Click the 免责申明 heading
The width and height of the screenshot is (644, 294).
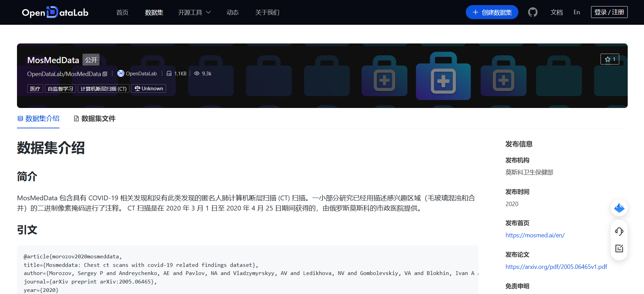[517, 286]
